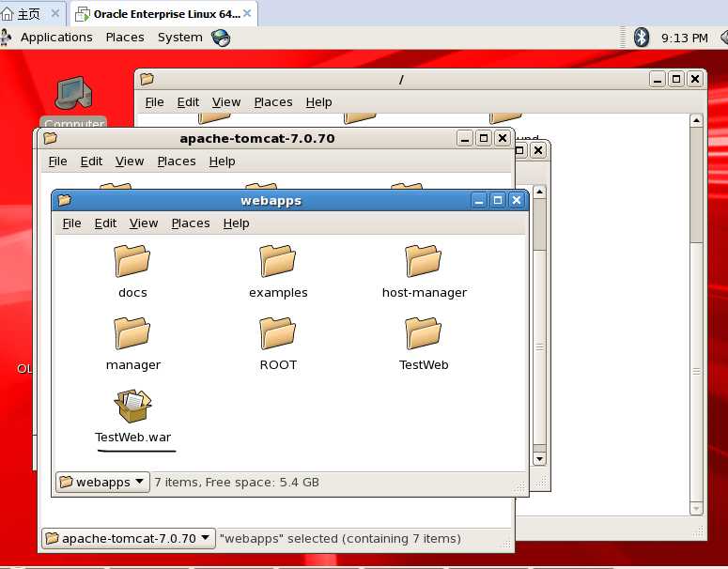Image resolution: width=728 pixels, height=569 pixels.
Task: Open View menu in the / window
Action: tap(226, 102)
